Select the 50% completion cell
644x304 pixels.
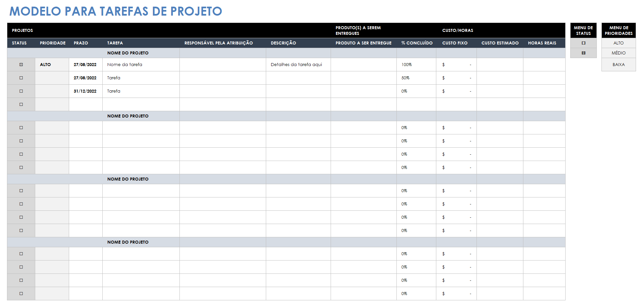[416, 78]
